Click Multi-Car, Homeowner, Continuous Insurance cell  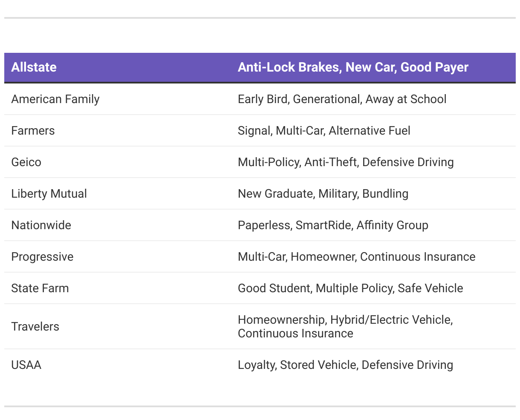356,257
